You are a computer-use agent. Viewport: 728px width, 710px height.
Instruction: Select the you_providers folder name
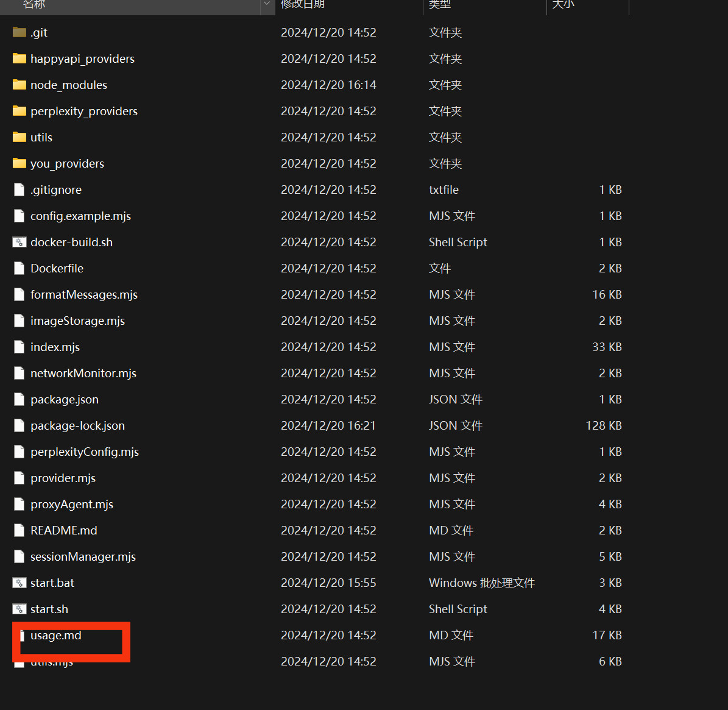(x=67, y=163)
